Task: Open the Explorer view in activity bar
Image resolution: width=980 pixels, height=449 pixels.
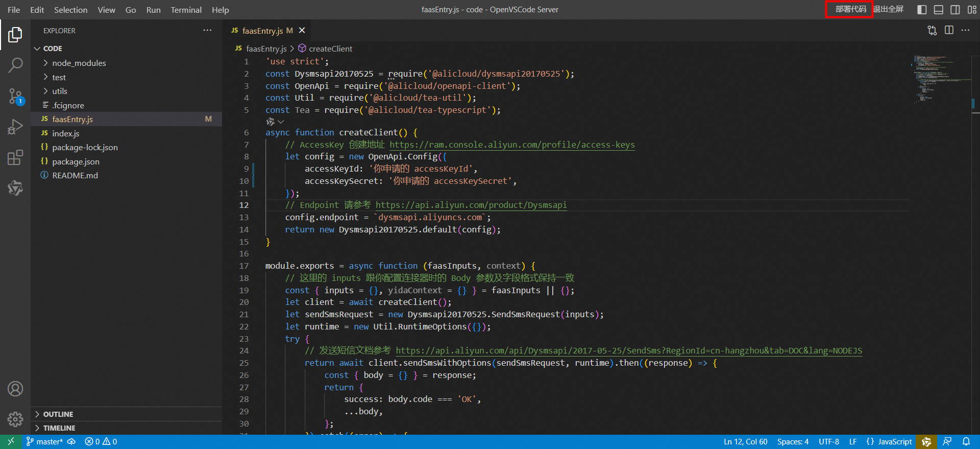Action: [15, 35]
